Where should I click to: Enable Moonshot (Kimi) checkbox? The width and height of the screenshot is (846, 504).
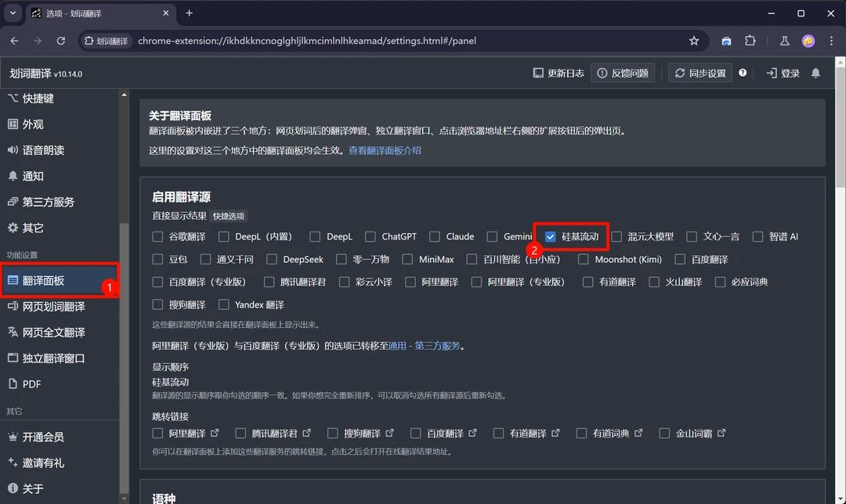584,259
